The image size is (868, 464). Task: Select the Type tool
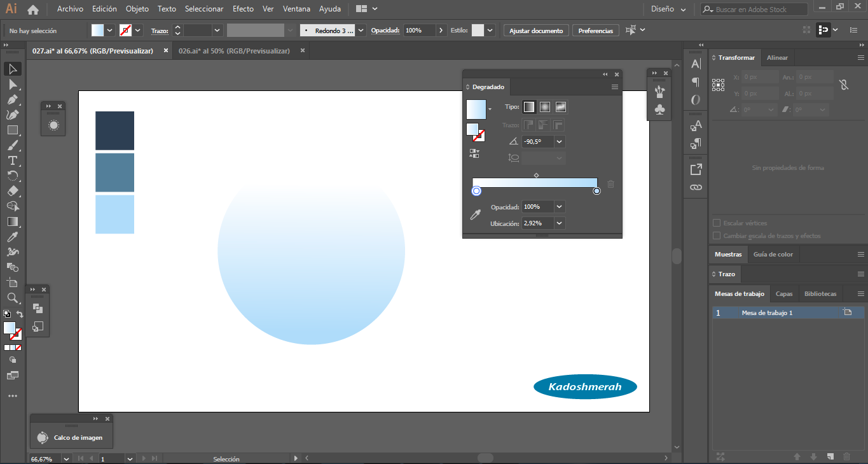click(x=13, y=160)
